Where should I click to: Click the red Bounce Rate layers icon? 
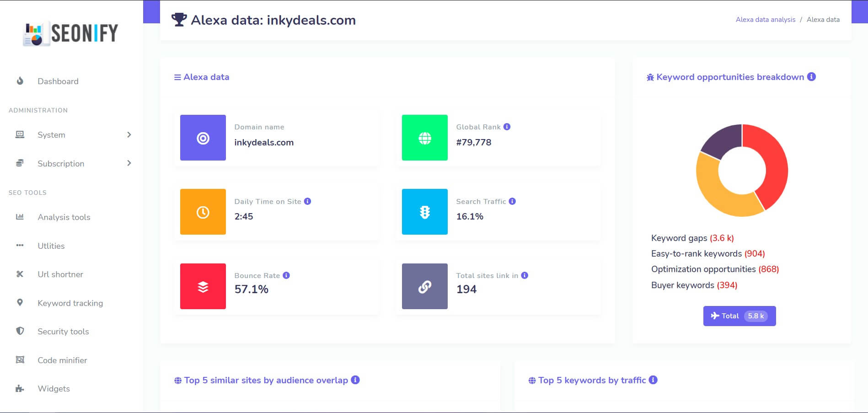pos(203,286)
